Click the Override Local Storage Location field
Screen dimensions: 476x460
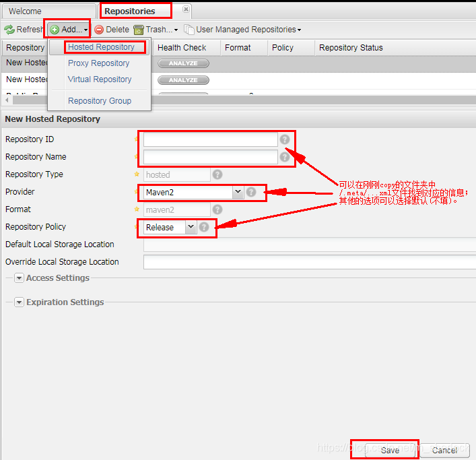310,262
